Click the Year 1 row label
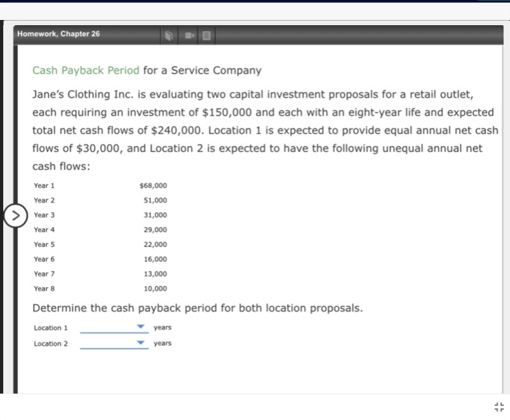Screen dimensions: 510x420 click(x=45, y=186)
